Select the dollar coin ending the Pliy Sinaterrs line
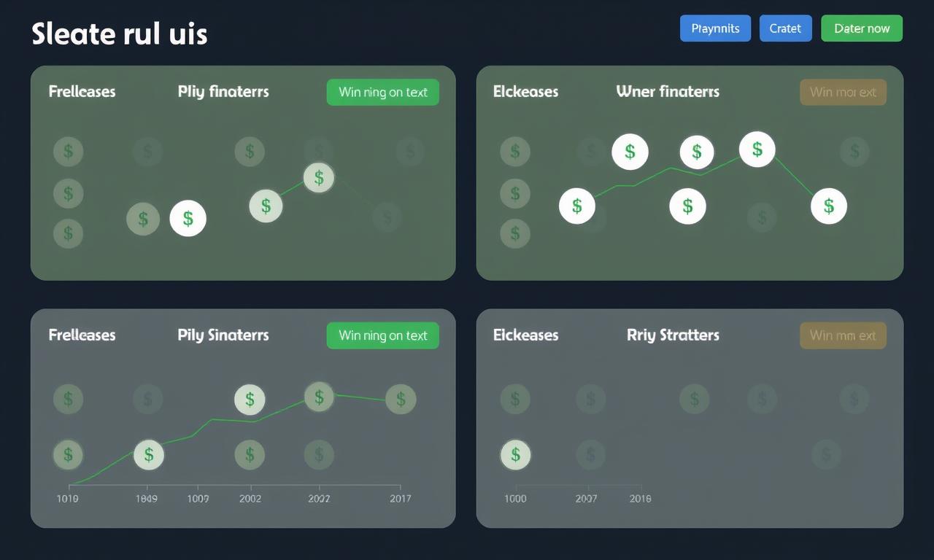This screenshot has height=560, width=934. pos(401,399)
